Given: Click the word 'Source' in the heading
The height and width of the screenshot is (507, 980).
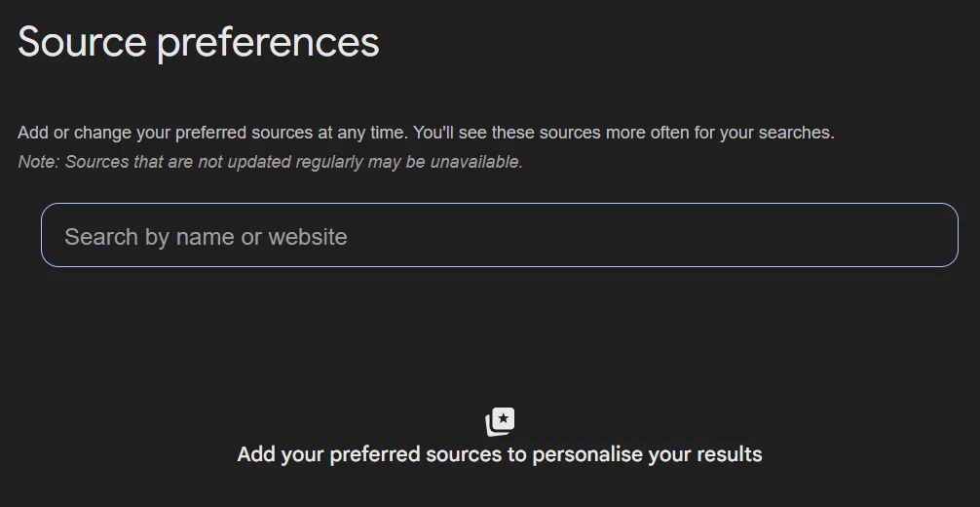Looking at the screenshot, I should pyautogui.click(x=82, y=42).
